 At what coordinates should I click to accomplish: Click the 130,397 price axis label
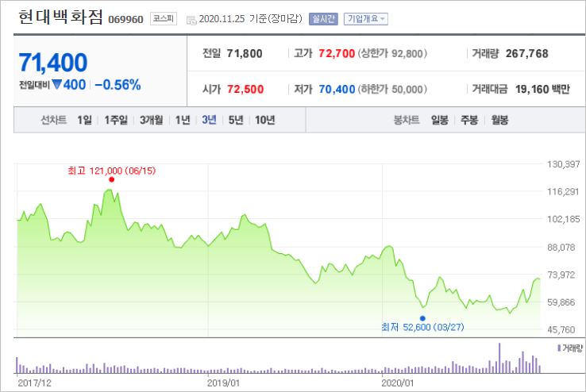pyautogui.click(x=564, y=164)
